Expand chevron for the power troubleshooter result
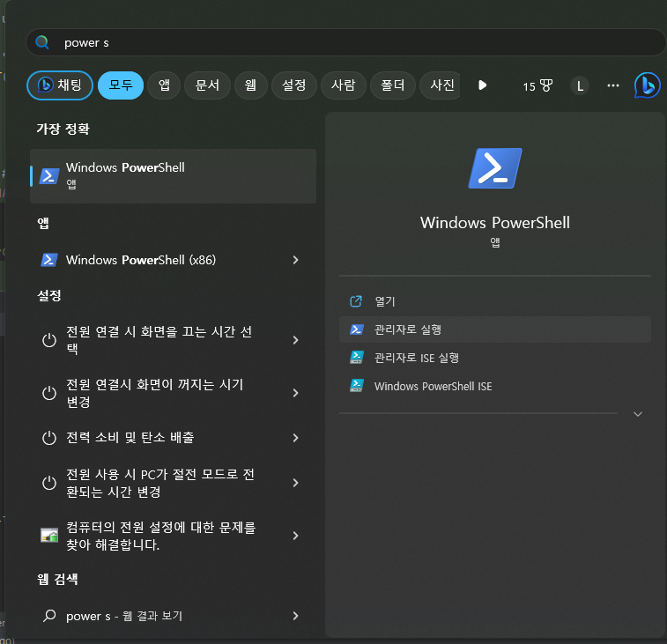The width and height of the screenshot is (667, 644). 296,536
